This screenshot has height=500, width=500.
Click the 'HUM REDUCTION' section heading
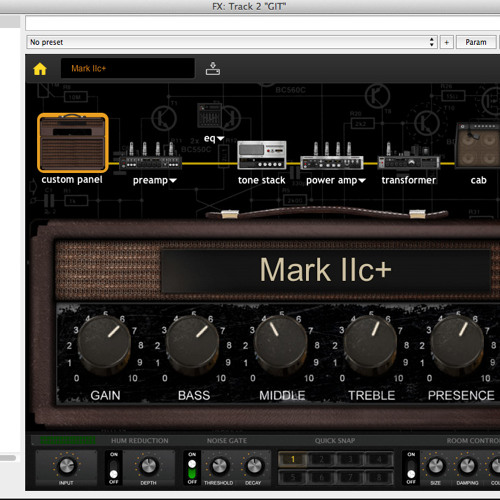coord(140,441)
